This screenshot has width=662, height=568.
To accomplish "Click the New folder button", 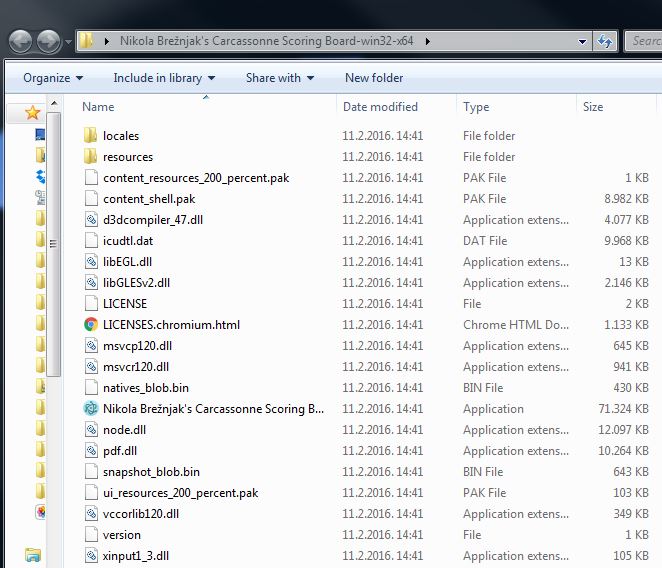I will click(374, 78).
